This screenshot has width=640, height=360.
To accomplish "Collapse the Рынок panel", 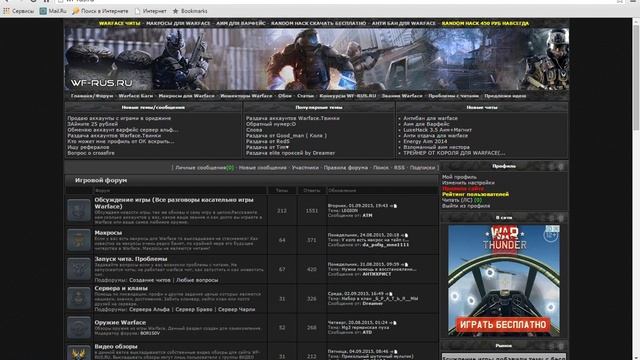I will (561, 346).
